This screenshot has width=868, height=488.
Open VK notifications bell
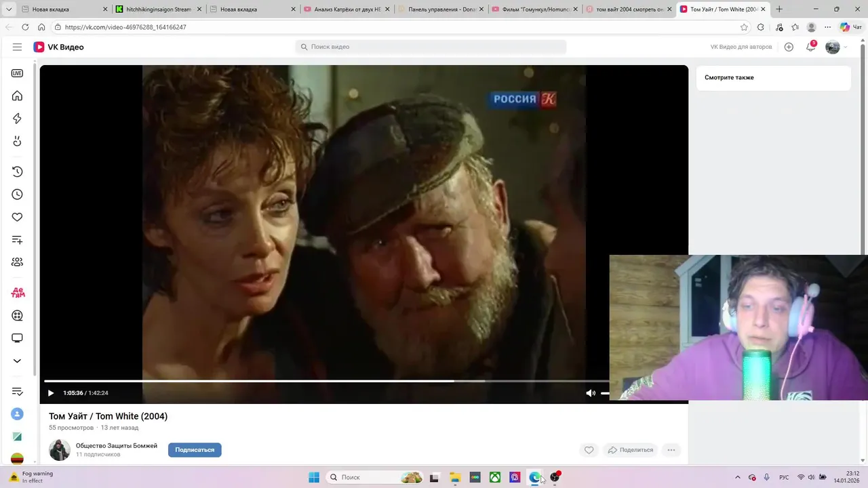(810, 47)
